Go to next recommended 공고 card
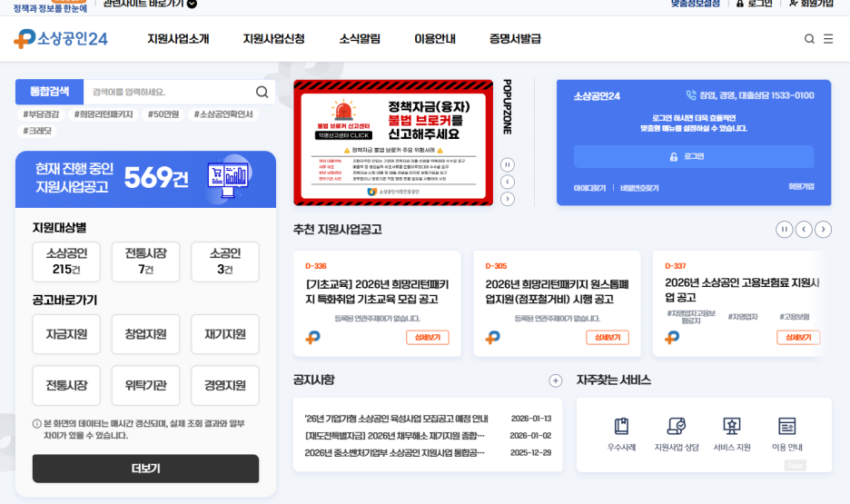The image size is (850, 504). [823, 230]
